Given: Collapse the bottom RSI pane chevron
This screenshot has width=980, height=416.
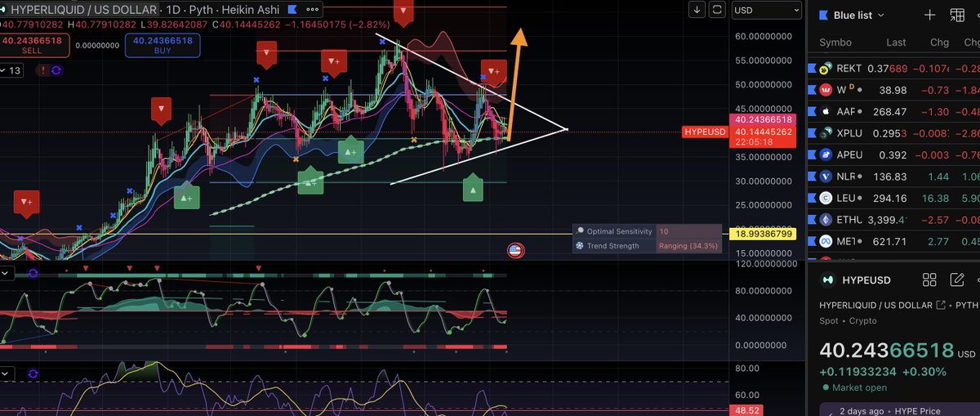Looking at the screenshot, I should point(6,374).
